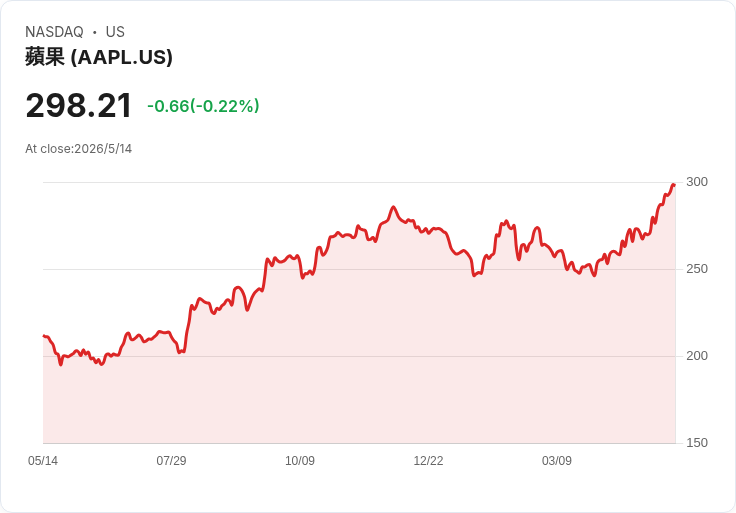Click the 300 y-axis value label

coord(697,182)
